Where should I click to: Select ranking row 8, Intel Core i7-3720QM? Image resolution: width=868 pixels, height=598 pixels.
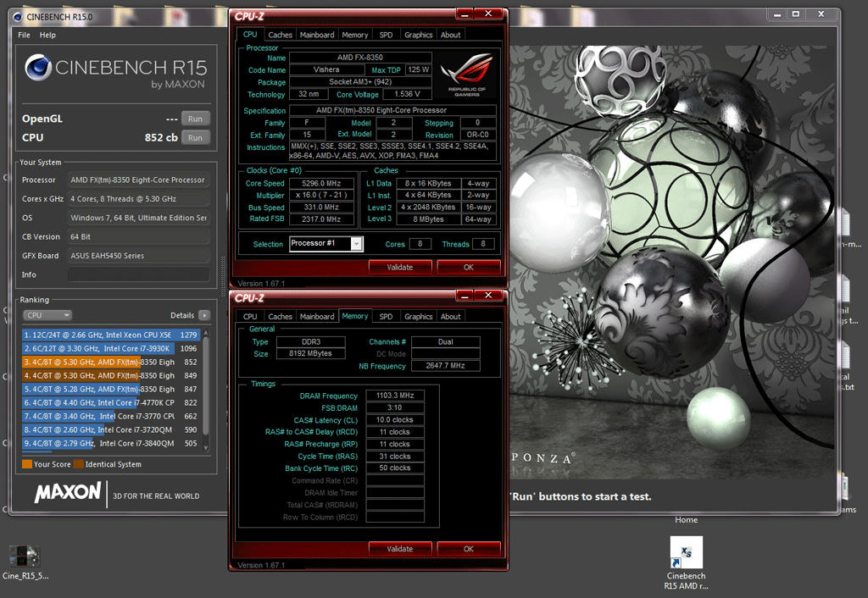(x=111, y=429)
